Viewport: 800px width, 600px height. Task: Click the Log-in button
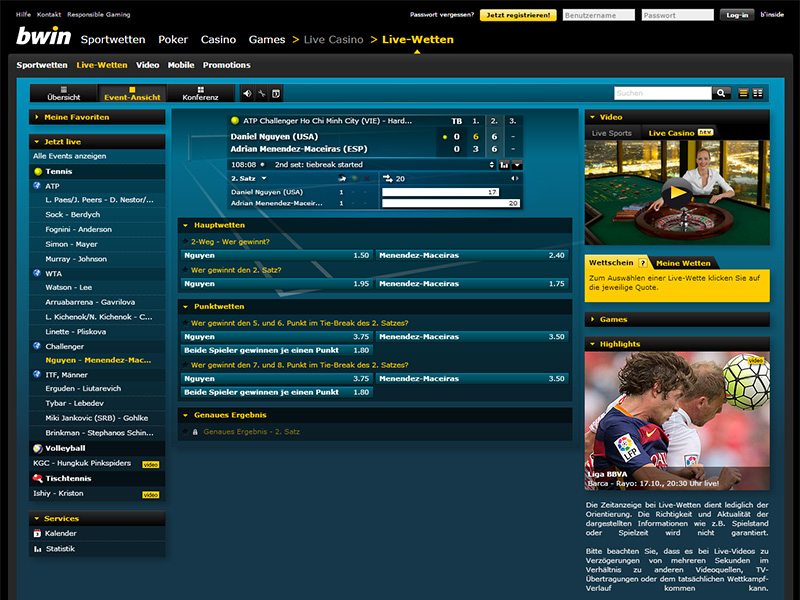(737, 15)
